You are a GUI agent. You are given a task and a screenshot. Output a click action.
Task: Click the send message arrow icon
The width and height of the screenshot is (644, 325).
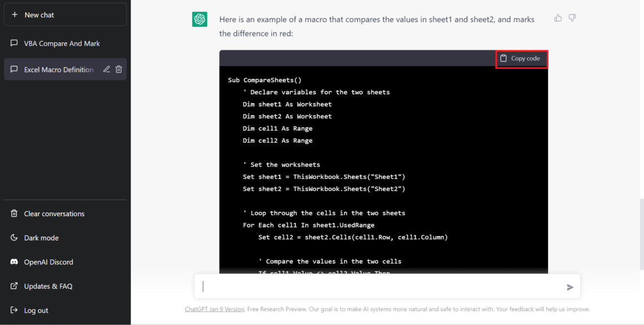[x=570, y=287]
